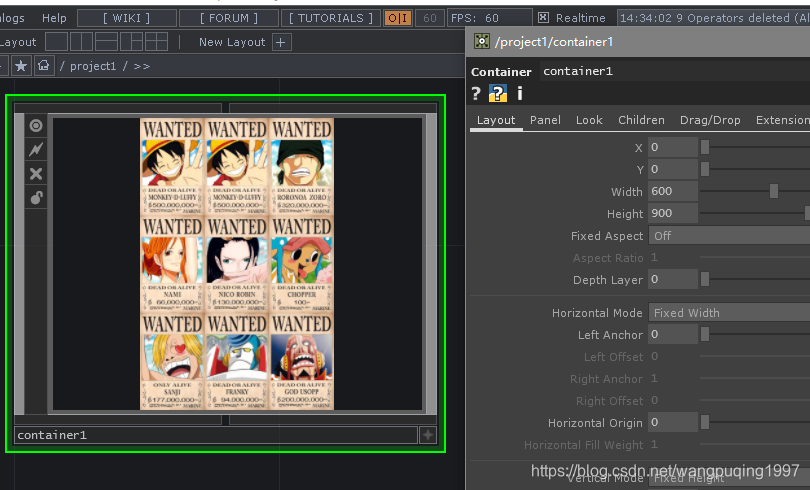Click the container icon in parameter header
The width and height of the screenshot is (810, 490).
(x=481, y=41)
